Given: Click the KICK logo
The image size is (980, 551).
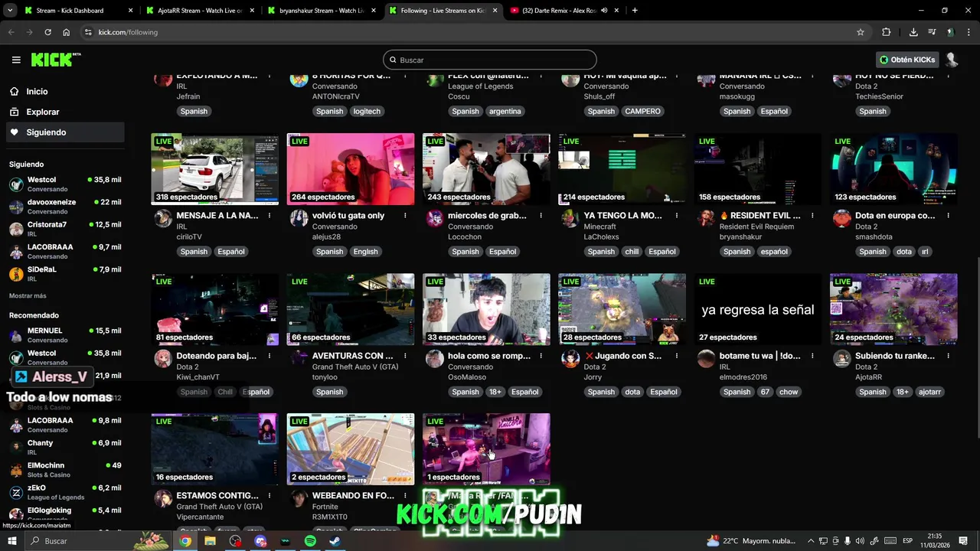Looking at the screenshot, I should pos(55,60).
